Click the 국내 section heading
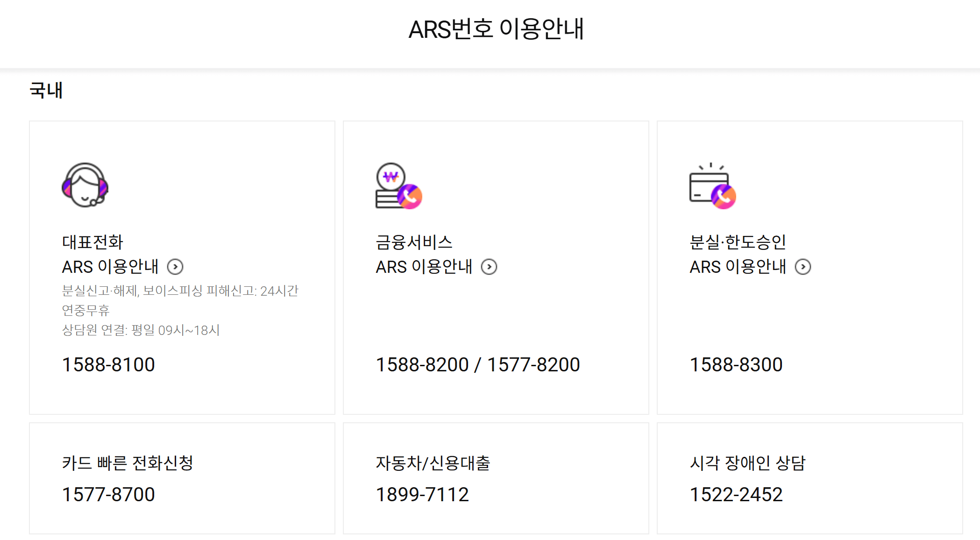Viewport: 980px width, 540px height. [x=46, y=90]
